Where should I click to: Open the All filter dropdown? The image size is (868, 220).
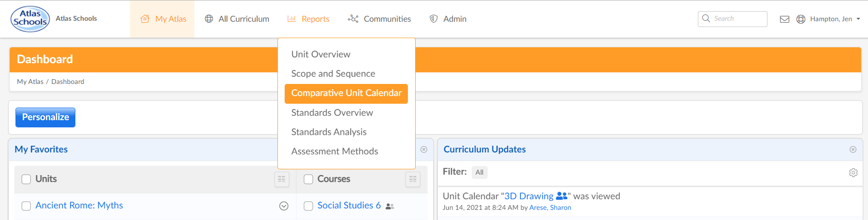[479, 172]
